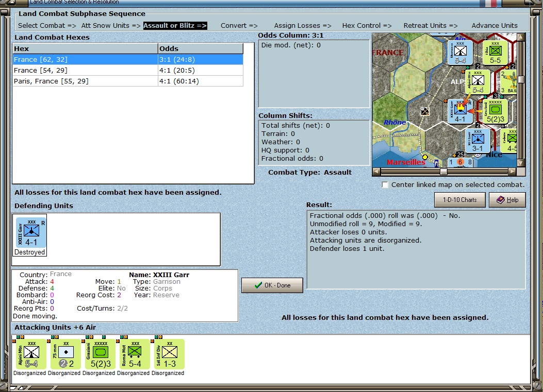
Task: Click map horizontal scrollbar left arrow
Action: click(376, 171)
